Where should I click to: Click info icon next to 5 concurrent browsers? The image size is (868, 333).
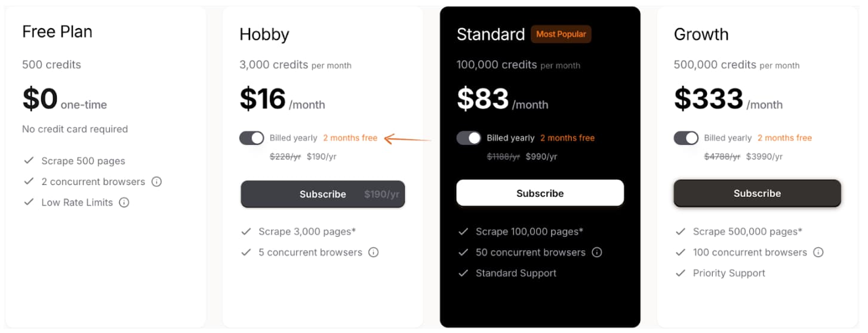coord(374,252)
